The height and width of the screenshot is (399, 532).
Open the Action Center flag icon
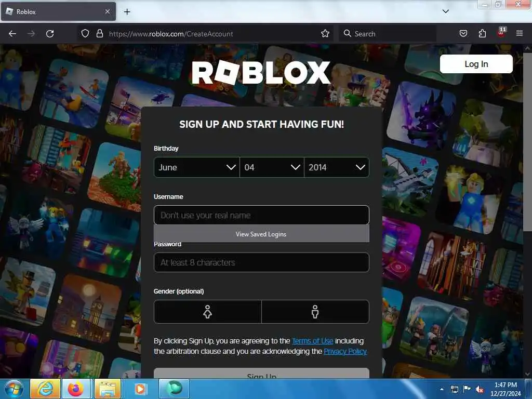467,389
